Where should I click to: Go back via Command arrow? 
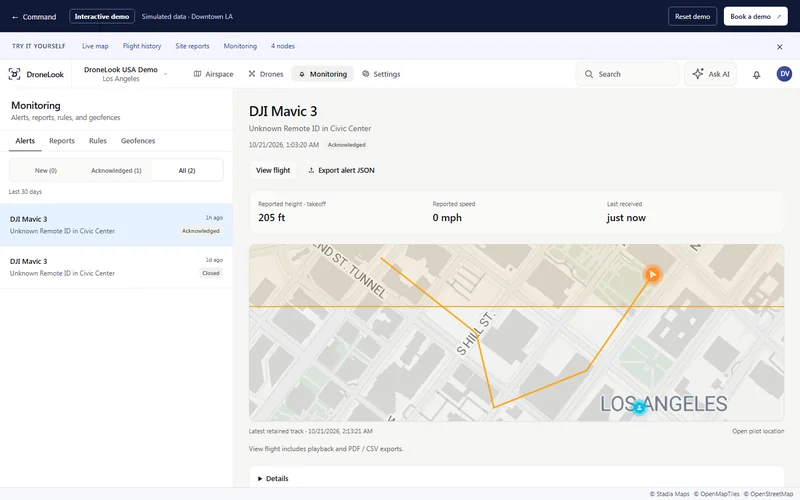[x=34, y=17]
